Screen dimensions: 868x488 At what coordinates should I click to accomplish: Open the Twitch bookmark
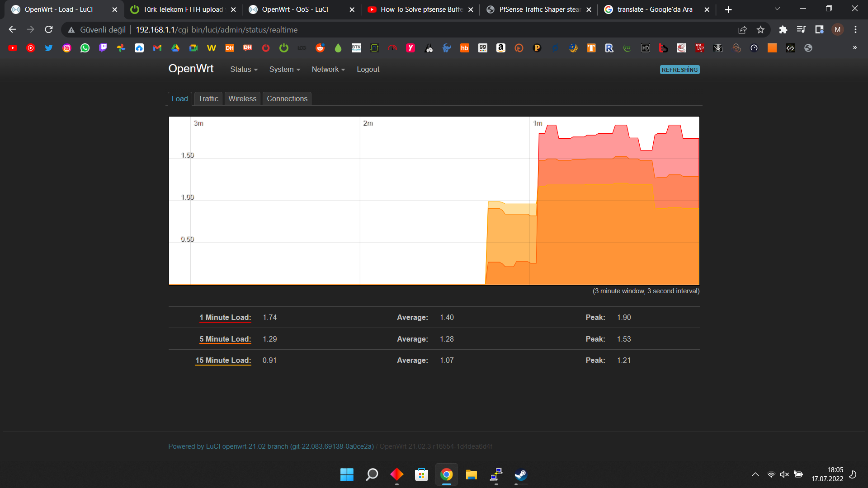[103, 48]
